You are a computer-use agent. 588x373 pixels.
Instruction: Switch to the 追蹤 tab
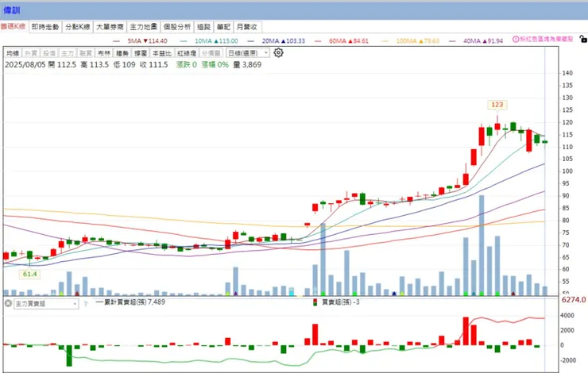click(204, 27)
